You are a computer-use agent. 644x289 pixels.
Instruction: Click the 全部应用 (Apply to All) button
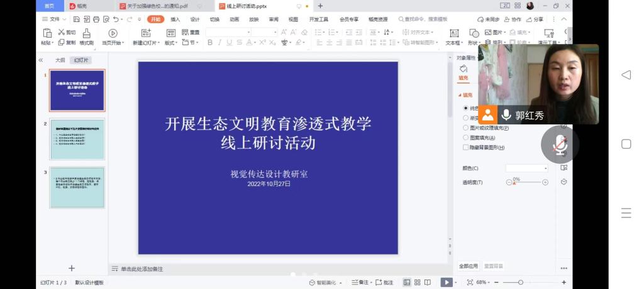(x=469, y=266)
